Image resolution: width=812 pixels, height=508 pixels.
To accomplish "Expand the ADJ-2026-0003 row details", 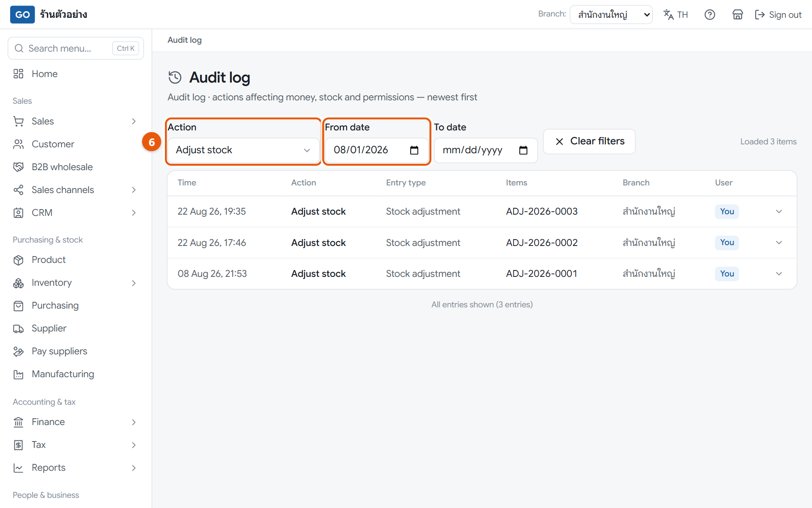I will pyautogui.click(x=779, y=212).
